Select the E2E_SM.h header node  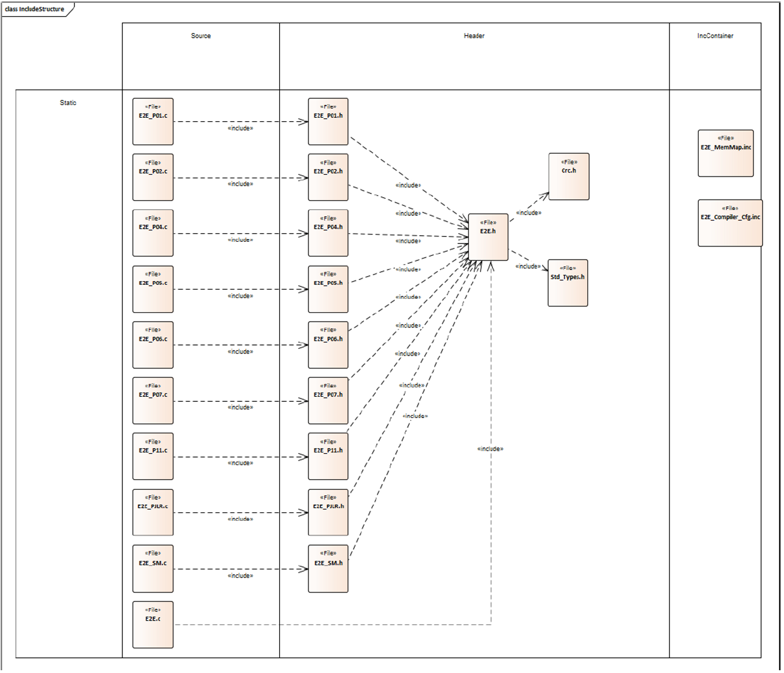(x=328, y=568)
